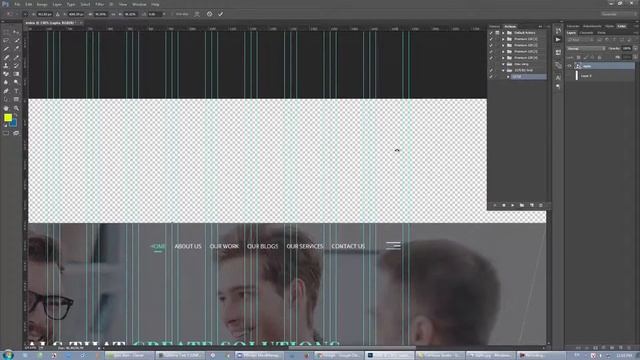The height and width of the screenshot is (360, 640).
Task: Toggle lock transparent pixels in Layers
Action: tap(579, 58)
